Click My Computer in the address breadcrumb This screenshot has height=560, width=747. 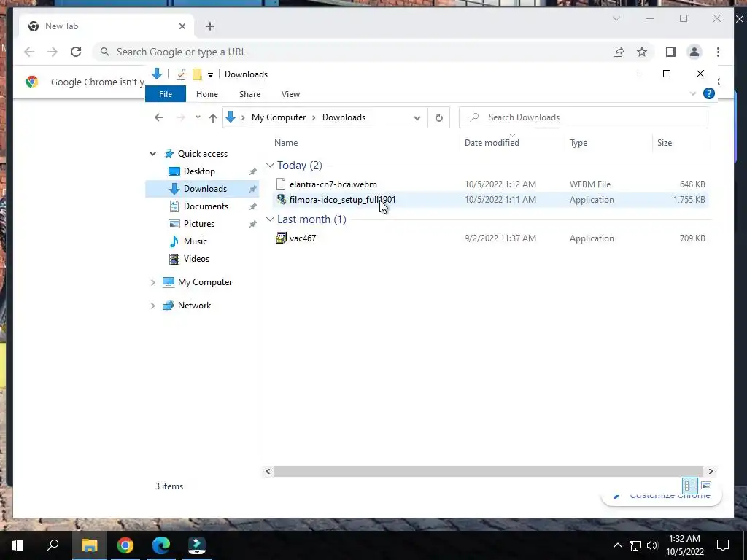click(x=279, y=117)
